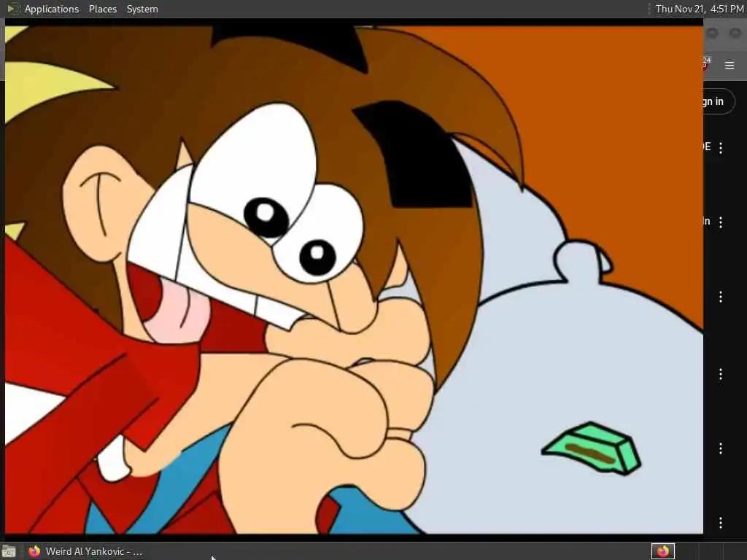
Task: Click the cartoon video player frame
Action: pos(354,279)
